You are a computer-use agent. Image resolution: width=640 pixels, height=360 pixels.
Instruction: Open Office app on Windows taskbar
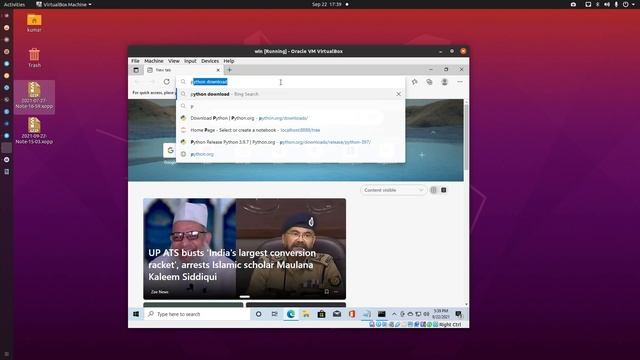pos(352,314)
